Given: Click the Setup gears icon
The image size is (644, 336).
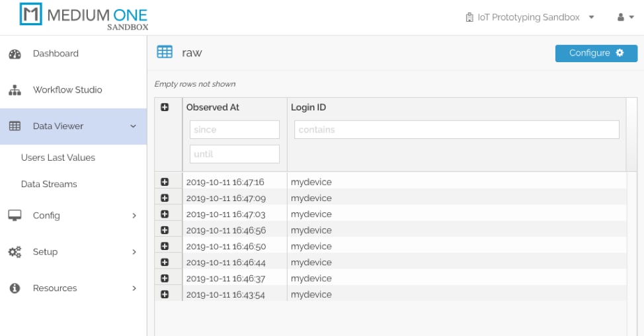Looking at the screenshot, I should point(15,252).
